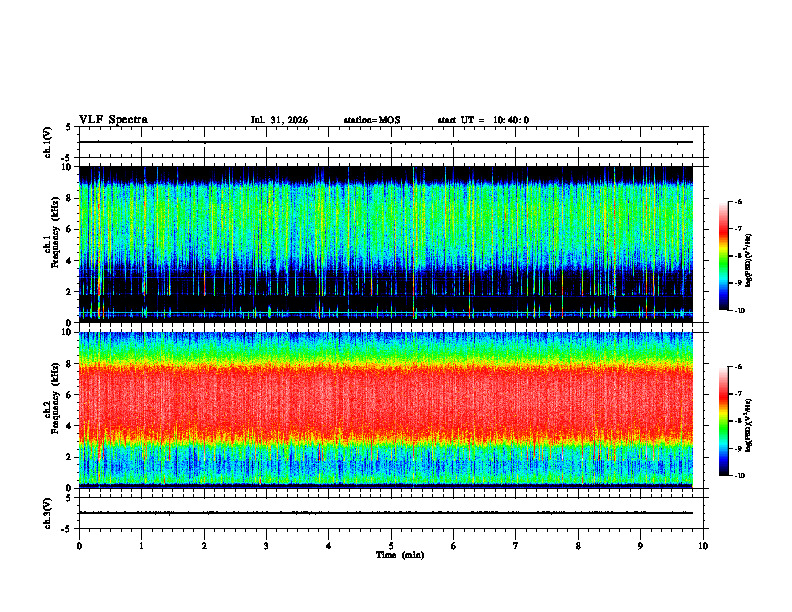Click the "VLF Spectra" plot title
Screen dimensions: 792x612
click(x=113, y=120)
